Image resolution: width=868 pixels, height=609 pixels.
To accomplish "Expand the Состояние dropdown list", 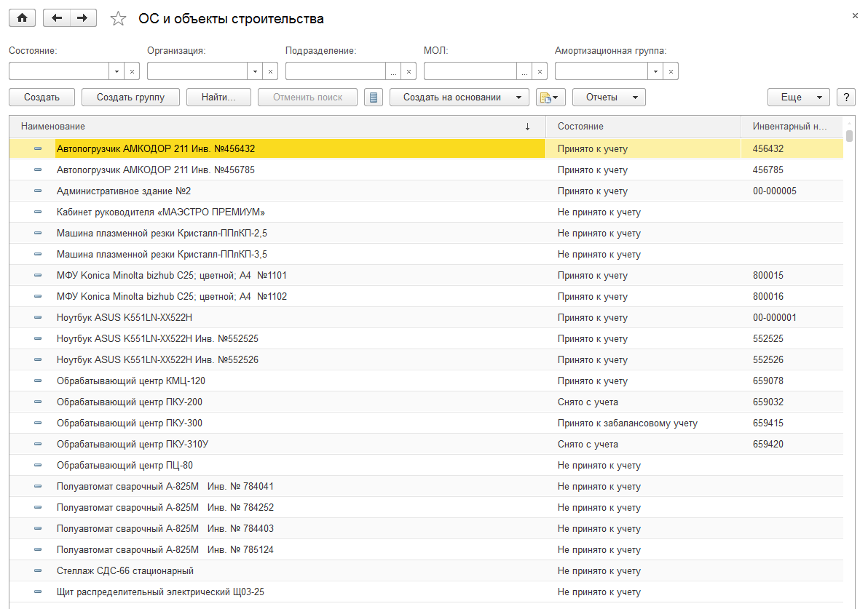I will pos(117,71).
